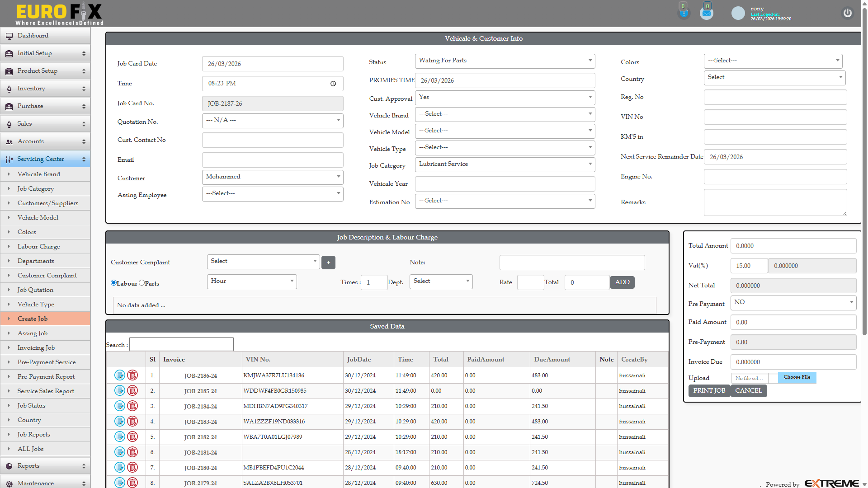Screen dimensions: 868x488
Task: Open the Country select dropdown
Action: (x=774, y=77)
